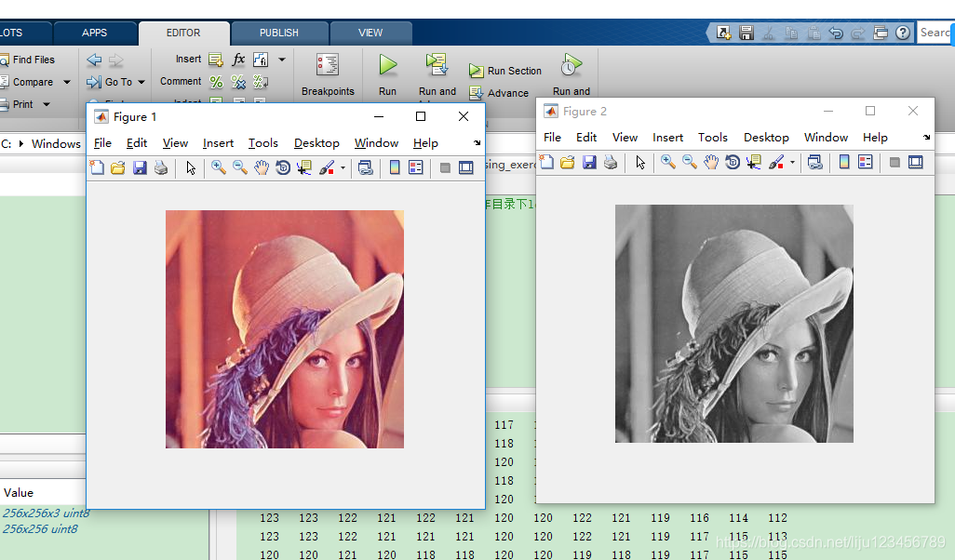The width and height of the screenshot is (955, 560).
Task: Insert Legend in Figure 1
Action: click(x=416, y=167)
